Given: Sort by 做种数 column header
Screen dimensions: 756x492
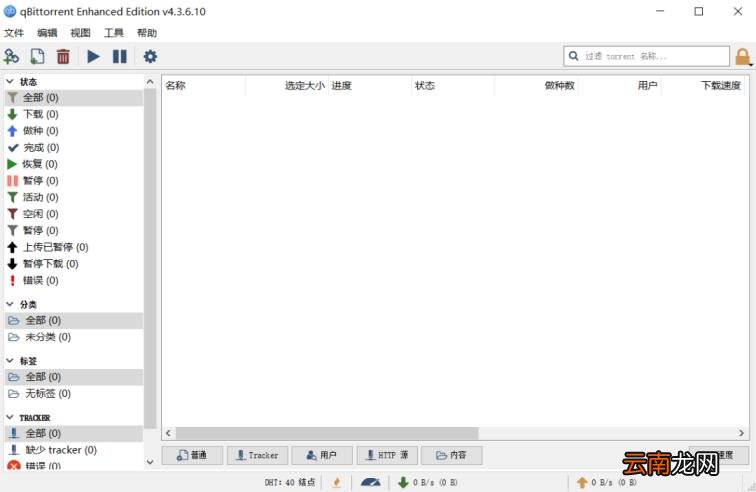Looking at the screenshot, I should point(536,86).
